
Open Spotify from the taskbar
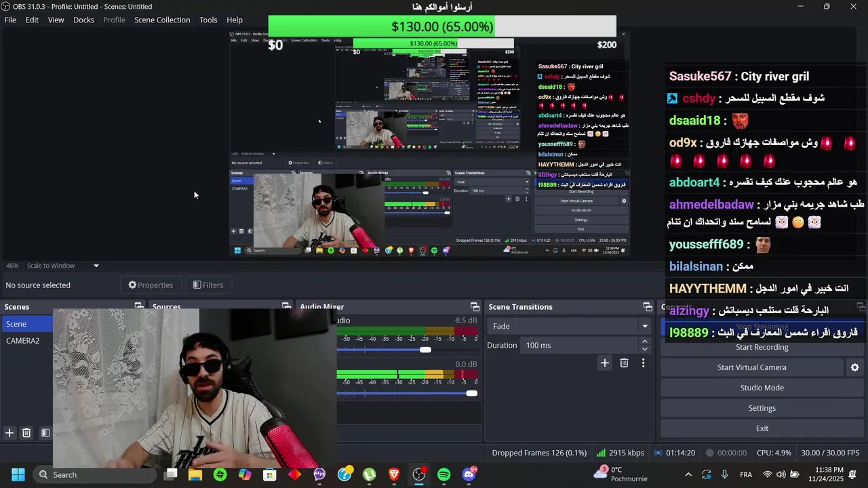(444, 474)
